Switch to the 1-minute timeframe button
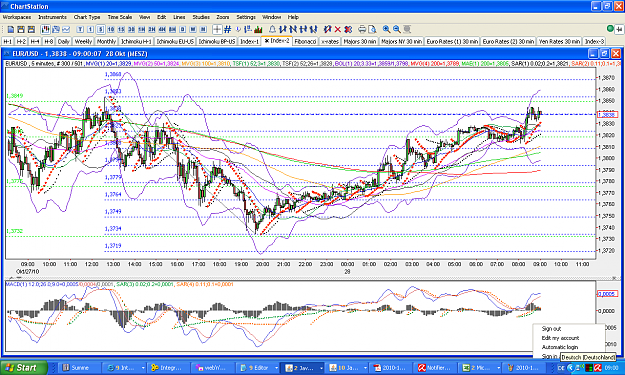The height and width of the screenshot is (375, 625). click(90, 29)
